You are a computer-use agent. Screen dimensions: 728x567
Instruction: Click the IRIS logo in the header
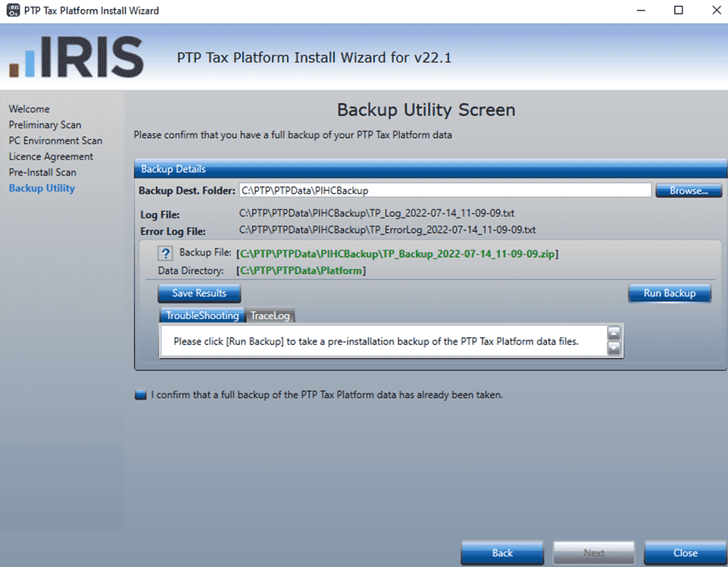click(77, 57)
